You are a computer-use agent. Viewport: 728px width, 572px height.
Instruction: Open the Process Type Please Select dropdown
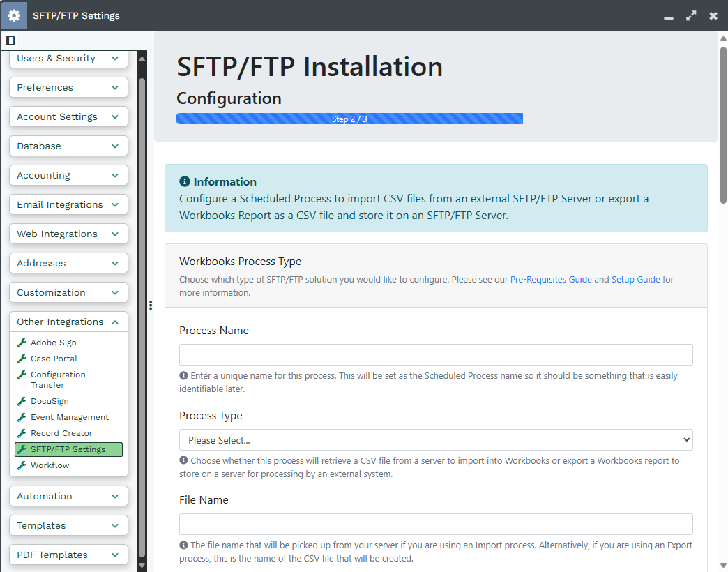click(x=436, y=439)
